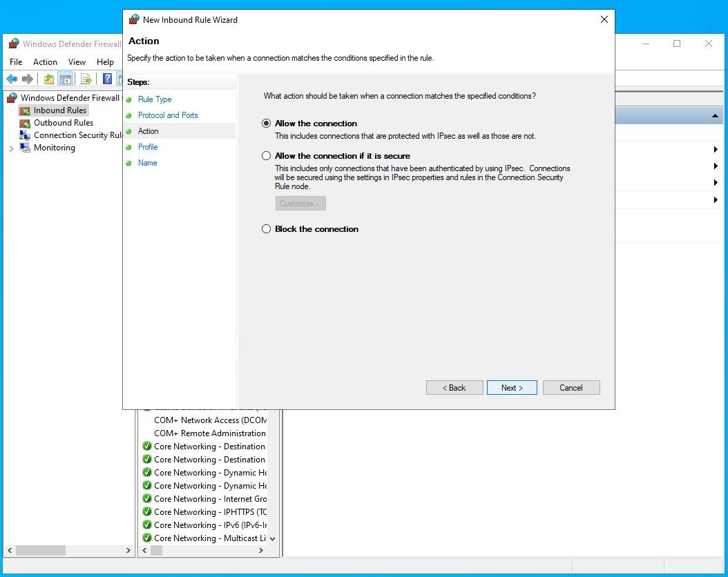Open the View menu
The width and height of the screenshot is (728, 577).
(77, 62)
